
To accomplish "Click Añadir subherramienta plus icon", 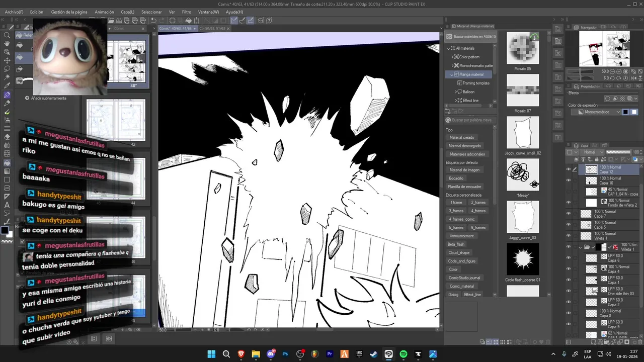I will coord(27,98).
